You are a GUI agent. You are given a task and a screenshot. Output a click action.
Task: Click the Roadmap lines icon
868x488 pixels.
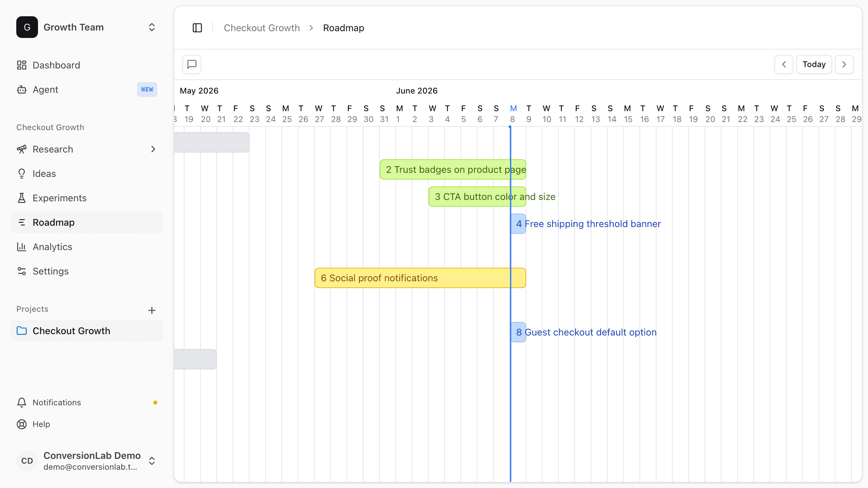coord(22,222)
